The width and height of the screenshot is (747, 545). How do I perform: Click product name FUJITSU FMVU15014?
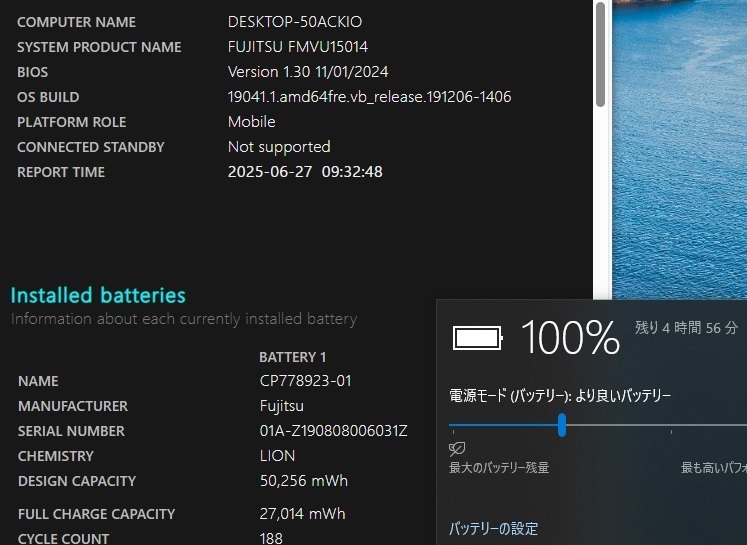tap(298, 47)
